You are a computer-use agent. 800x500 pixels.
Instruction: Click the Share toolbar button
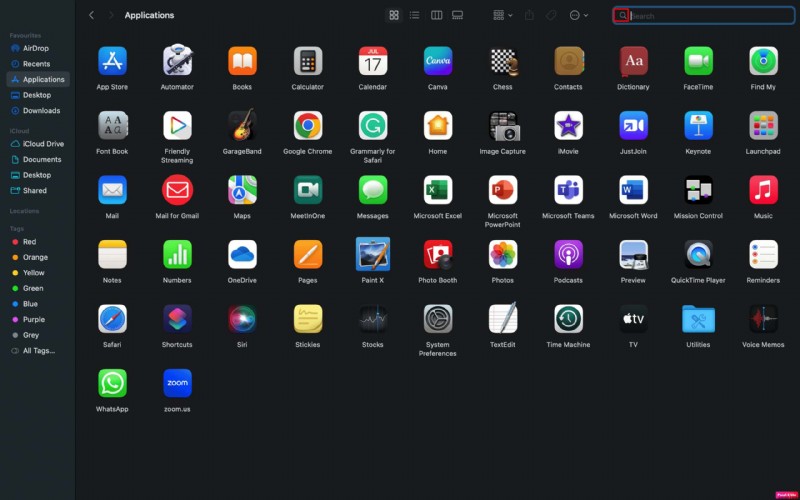pos(529,15)
